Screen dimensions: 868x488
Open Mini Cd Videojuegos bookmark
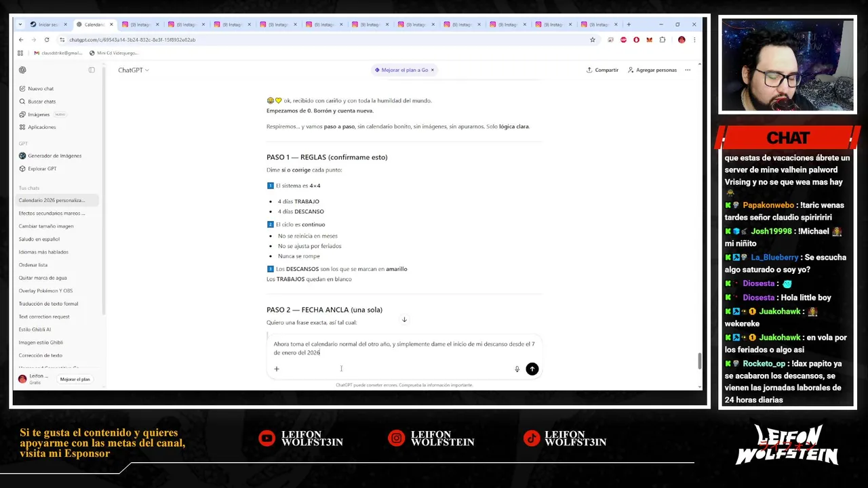click(113, 53)
